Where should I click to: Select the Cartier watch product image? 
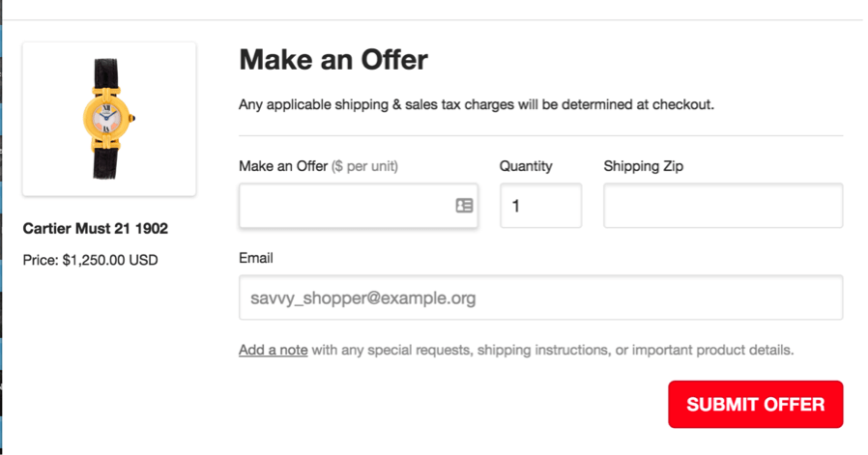[109, 119]
